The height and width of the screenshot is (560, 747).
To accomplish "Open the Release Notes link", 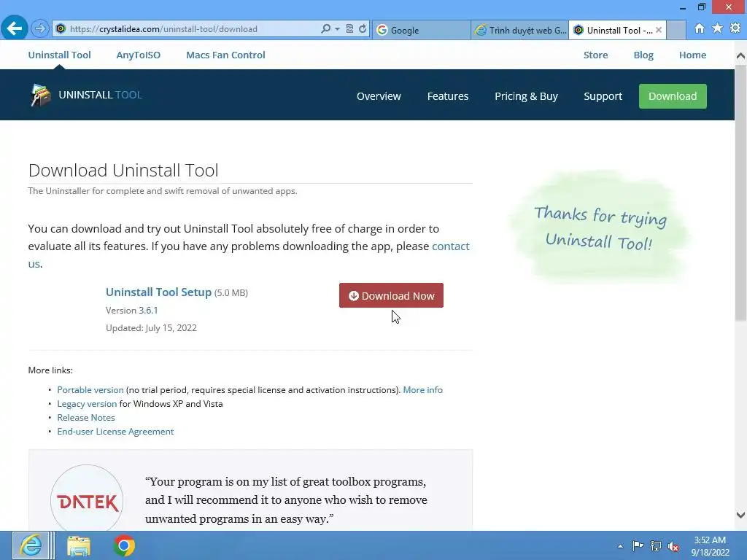I will pyautogui.click(x=86, y=418).
